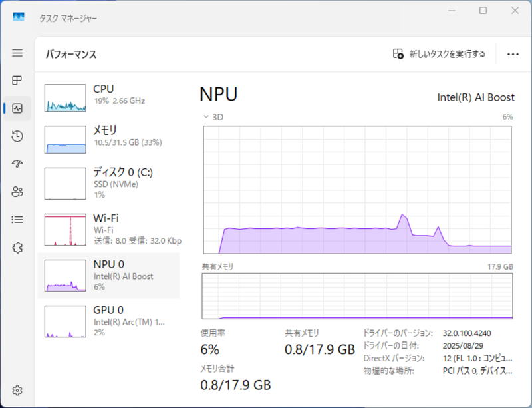Expand the navigation pane with hamburger button

tap(17, 53)
